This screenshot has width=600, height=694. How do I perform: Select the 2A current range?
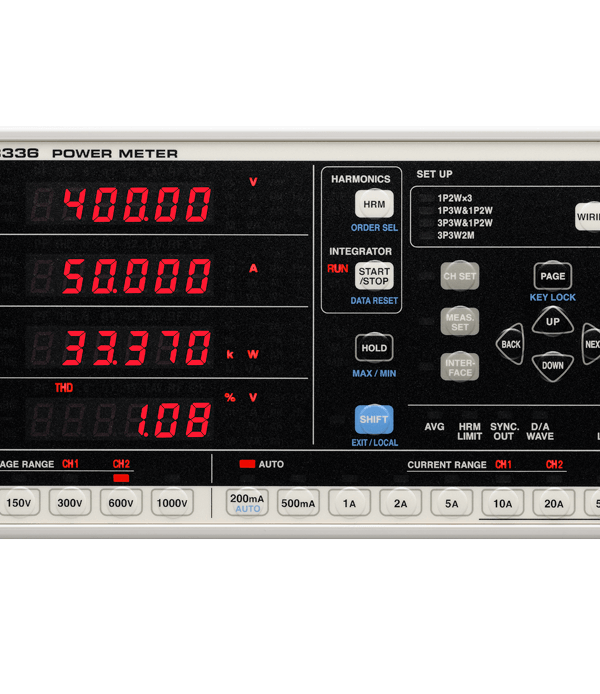[400, 503]
